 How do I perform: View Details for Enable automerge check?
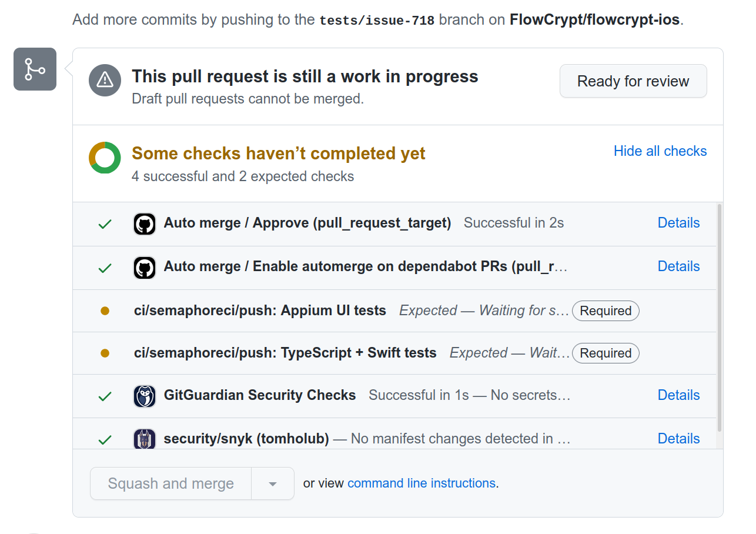(x=678, y=266)
